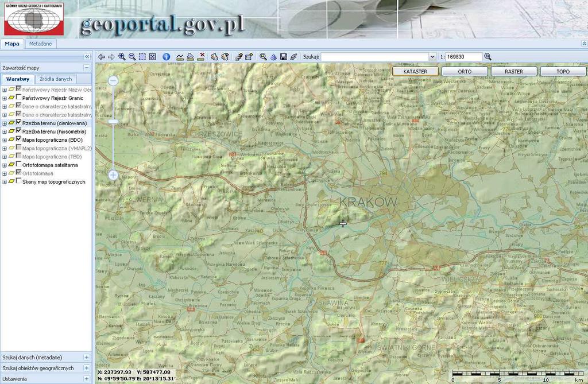The image size is (588, 384).
Task: Click the purple pyramid toolbar icon
Action: click(273, 57)
